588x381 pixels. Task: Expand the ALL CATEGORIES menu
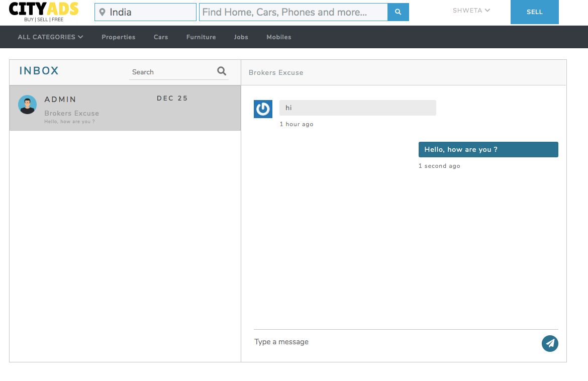pyautogui.click(x=50, y=37)
